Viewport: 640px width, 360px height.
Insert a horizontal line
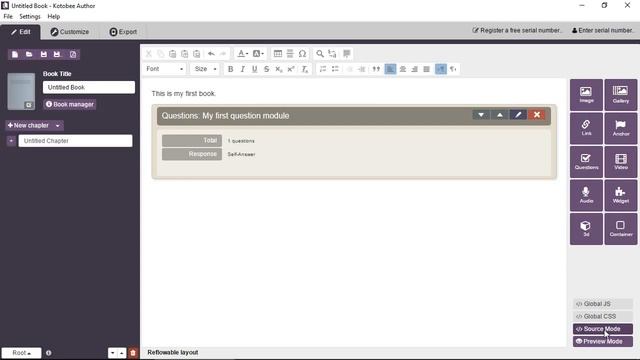pyautogui.click(x=290, y=54)
